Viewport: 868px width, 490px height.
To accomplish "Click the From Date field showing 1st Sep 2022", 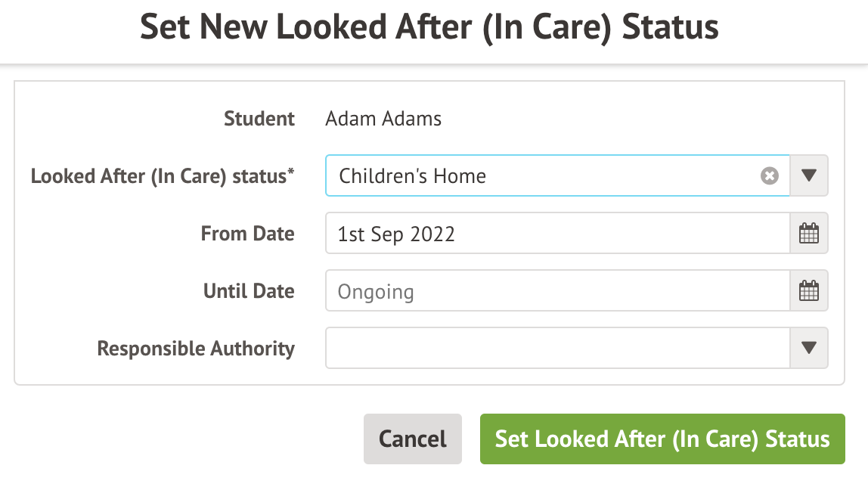I will point(557,234).
